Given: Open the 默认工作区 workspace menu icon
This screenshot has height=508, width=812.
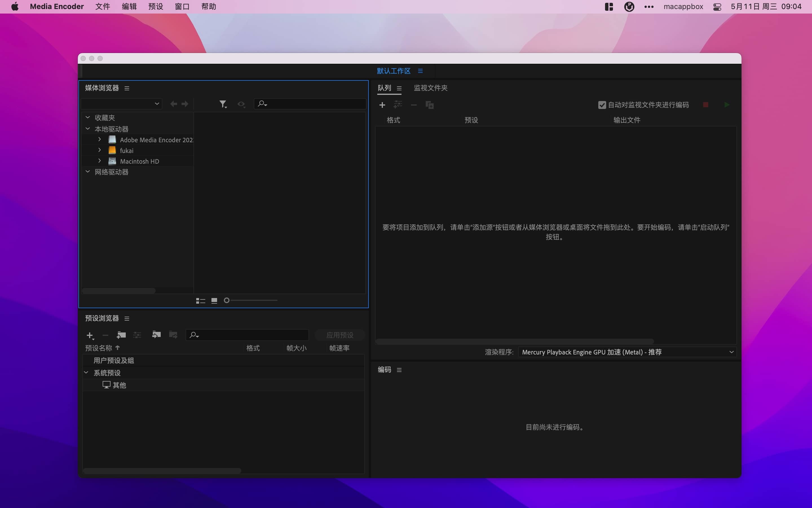Looking at the screenshot, I should [x=420, y=71].
